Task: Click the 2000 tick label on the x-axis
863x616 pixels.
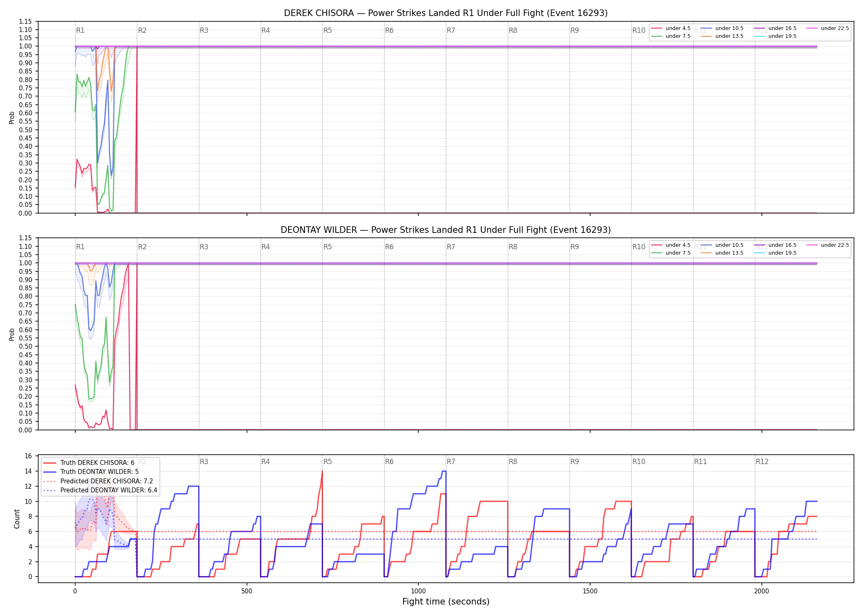Action: point(761,591)
